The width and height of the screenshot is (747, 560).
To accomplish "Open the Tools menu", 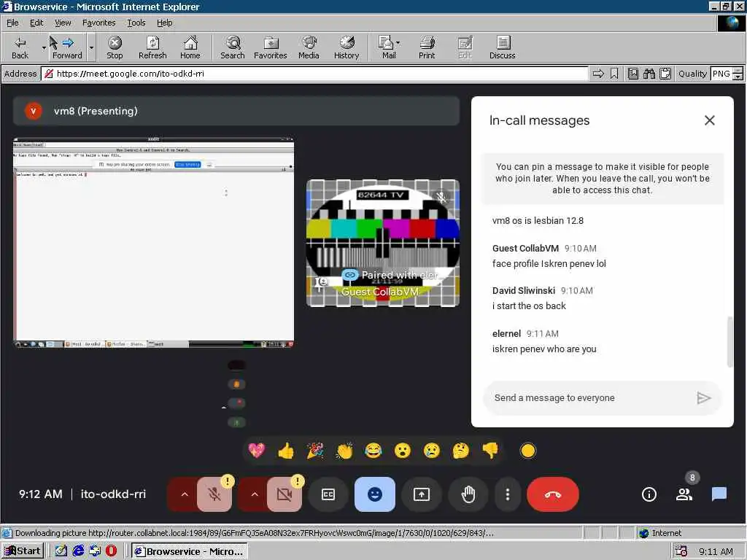I will [x=136, y=23].
